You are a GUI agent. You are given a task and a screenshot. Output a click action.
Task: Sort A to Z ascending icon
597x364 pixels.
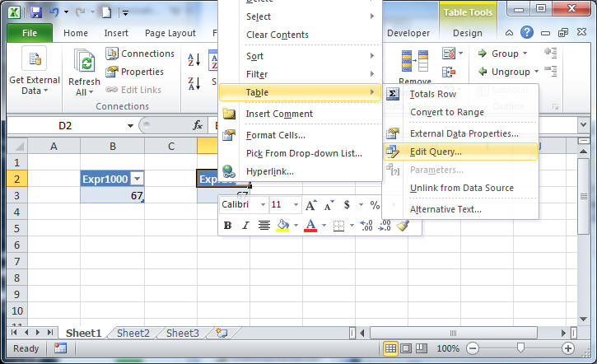point(194,60)
